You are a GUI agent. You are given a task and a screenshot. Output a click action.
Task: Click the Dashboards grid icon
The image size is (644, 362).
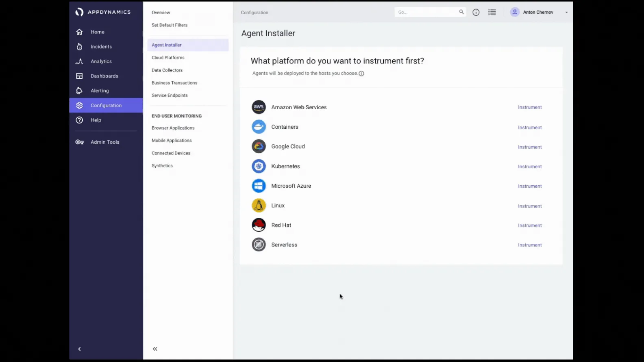pyautogui.click(x=79, y=76)
